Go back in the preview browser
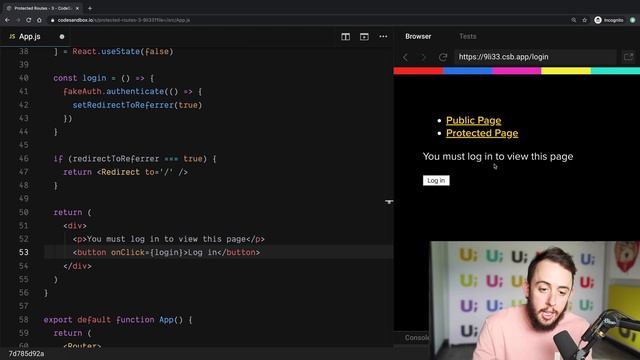The width and height of the screenshot is (640, 360). tap(405, 57)
